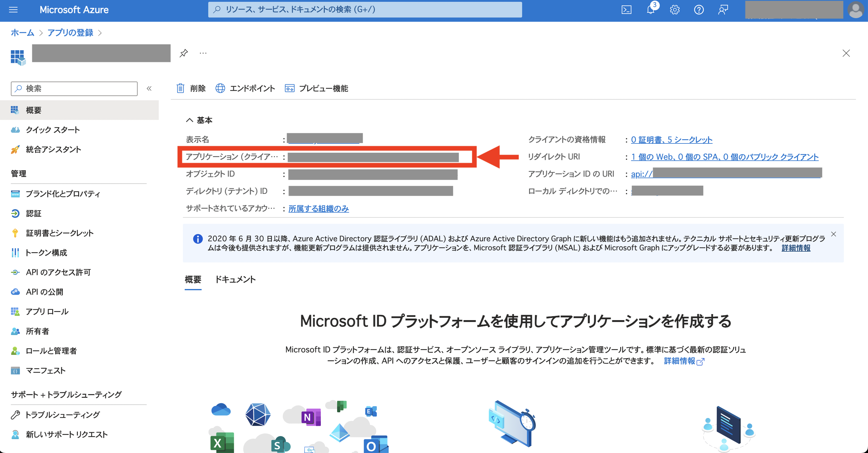Go to ホーム breadcrumb
Viewport: 868px width, 453px height.
pos(22,33)
